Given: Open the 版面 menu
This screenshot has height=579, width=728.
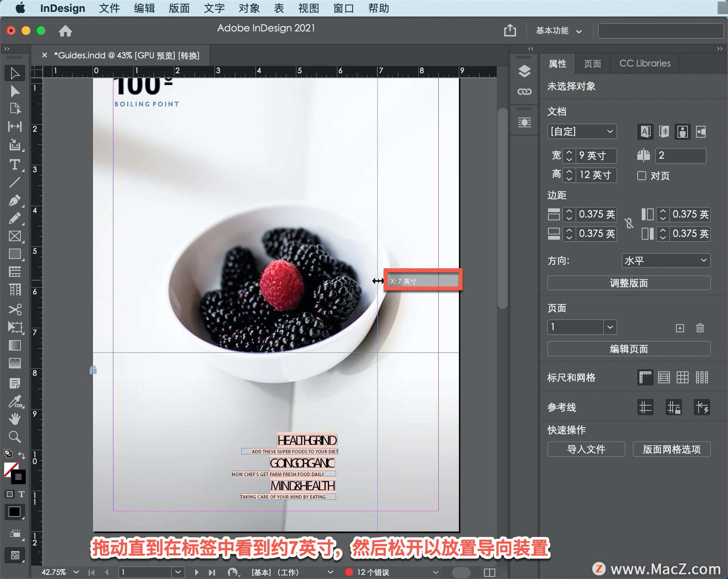Looking at the screenshot, I should click(179, 8).
